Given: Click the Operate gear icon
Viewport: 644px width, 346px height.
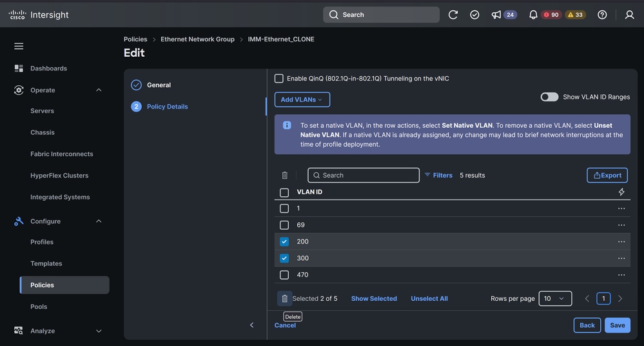Looking at the screenshot, I should point(19,90).
